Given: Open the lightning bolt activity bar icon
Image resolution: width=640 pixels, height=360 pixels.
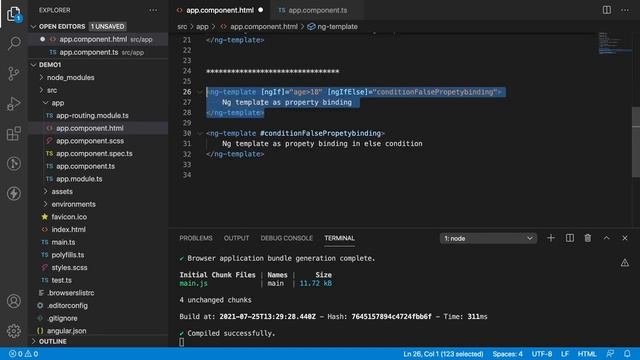Looking at the screenshot, I should click(x=14, y=193).
